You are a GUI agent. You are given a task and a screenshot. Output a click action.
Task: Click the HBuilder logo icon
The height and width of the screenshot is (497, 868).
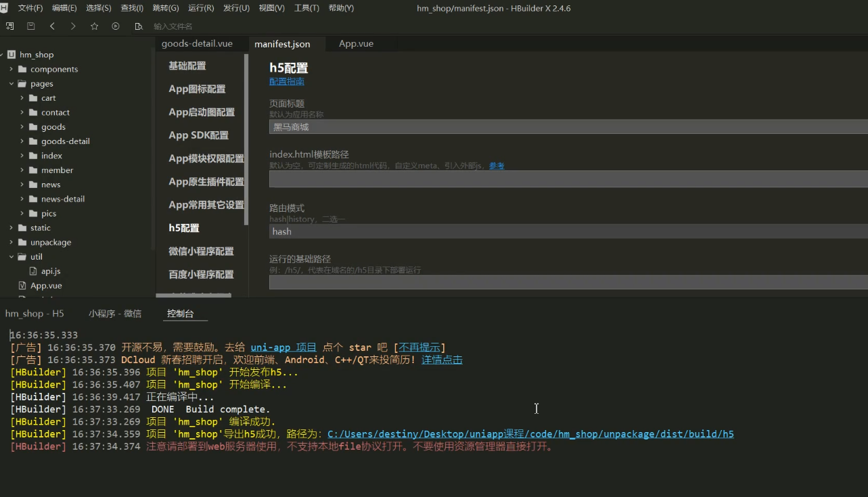[3, 7]
